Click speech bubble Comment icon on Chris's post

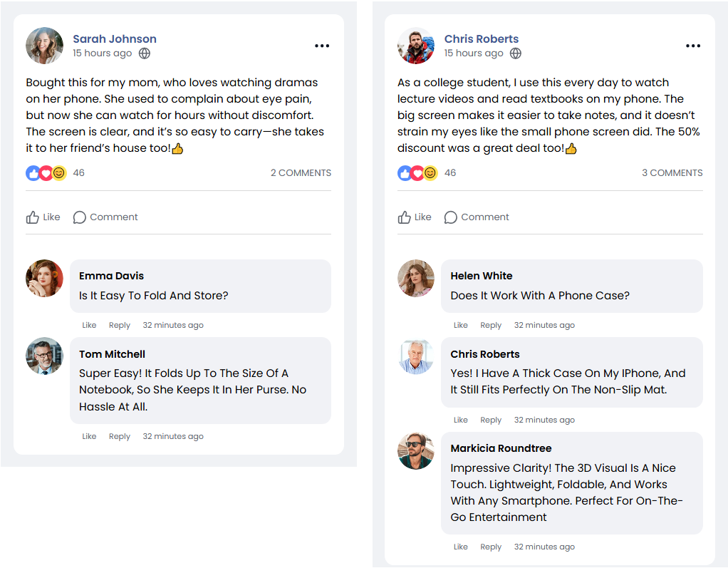click(x=451, y=217)
